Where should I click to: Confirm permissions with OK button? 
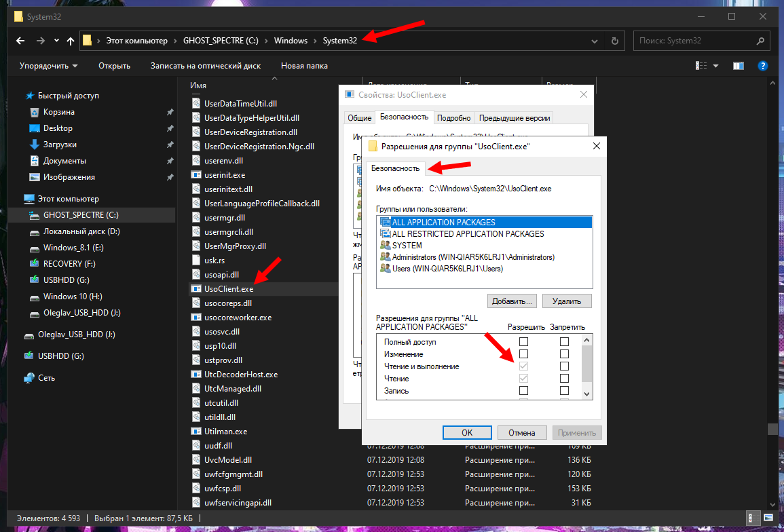tap(467, 433)
